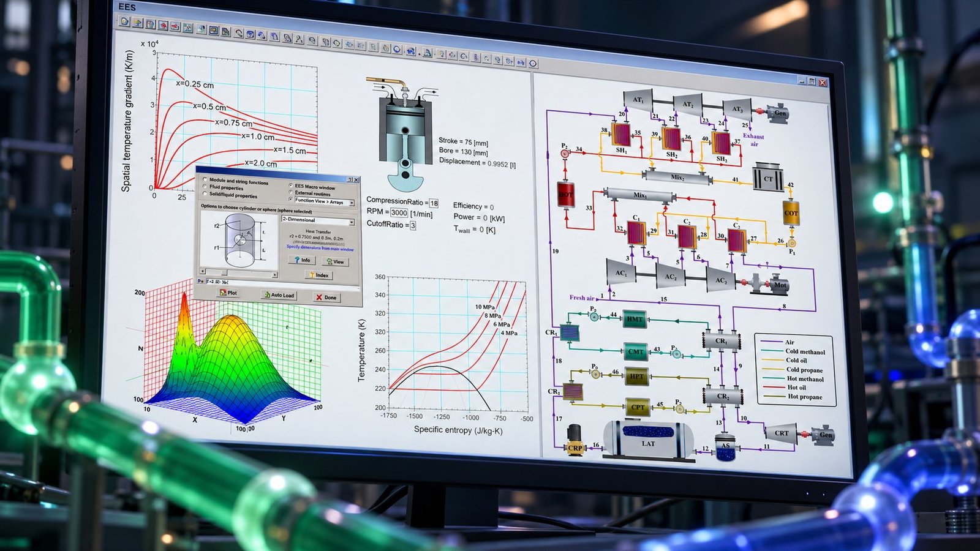Click the Info button in the dialog
This screenshot has height=551, width=980.
pyautogui.click(x=301, y=260)
